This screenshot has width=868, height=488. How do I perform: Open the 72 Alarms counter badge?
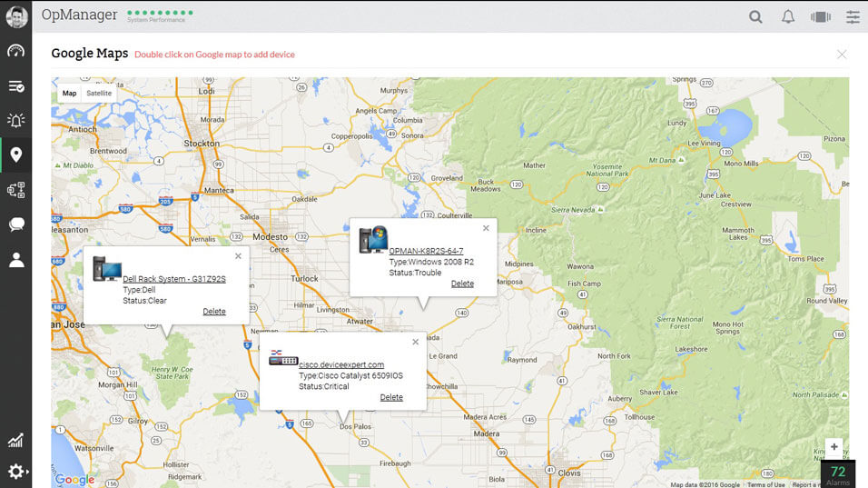point(837,474)
